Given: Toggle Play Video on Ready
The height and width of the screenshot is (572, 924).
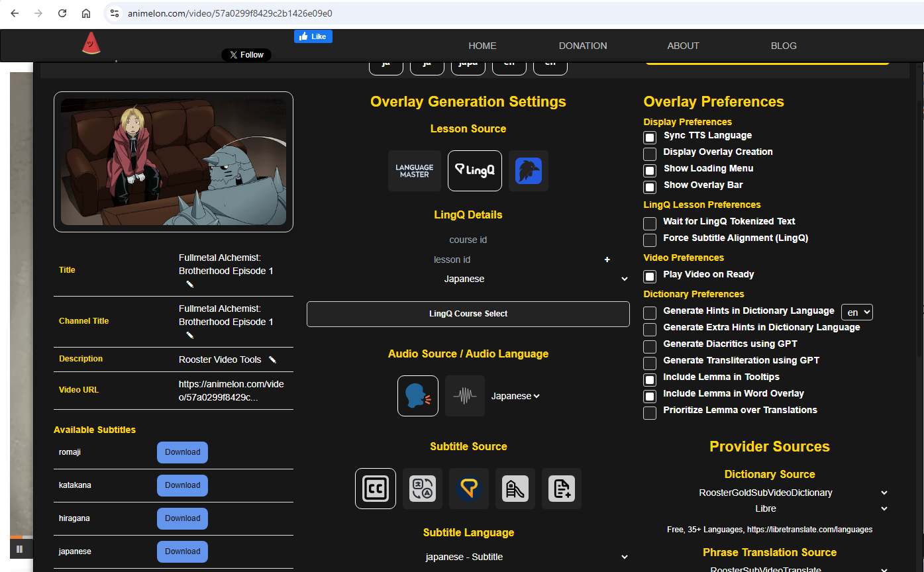Looking at the screenshot, I should click(x=650, y=276).
